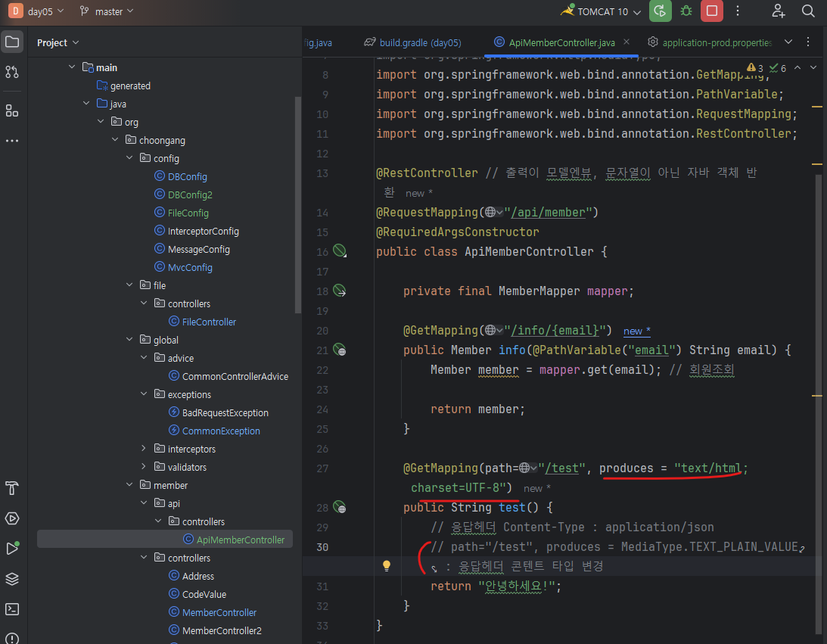827x644 pixels.
Task: Click the project tree vertical scrollbar
Action: pos(298,206)
